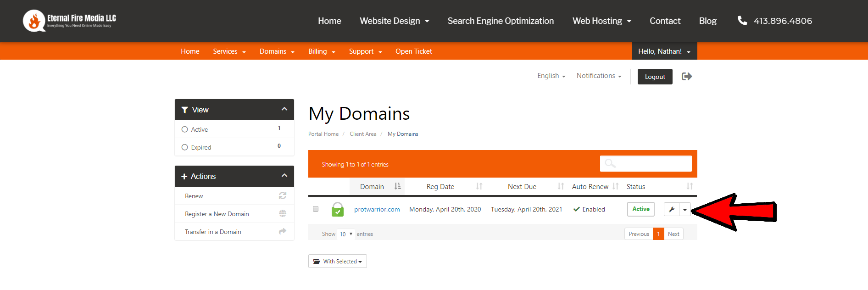Click the wrench manage domain icon
The height and width of the screenshot is (290, 868).
pos(672,209)
